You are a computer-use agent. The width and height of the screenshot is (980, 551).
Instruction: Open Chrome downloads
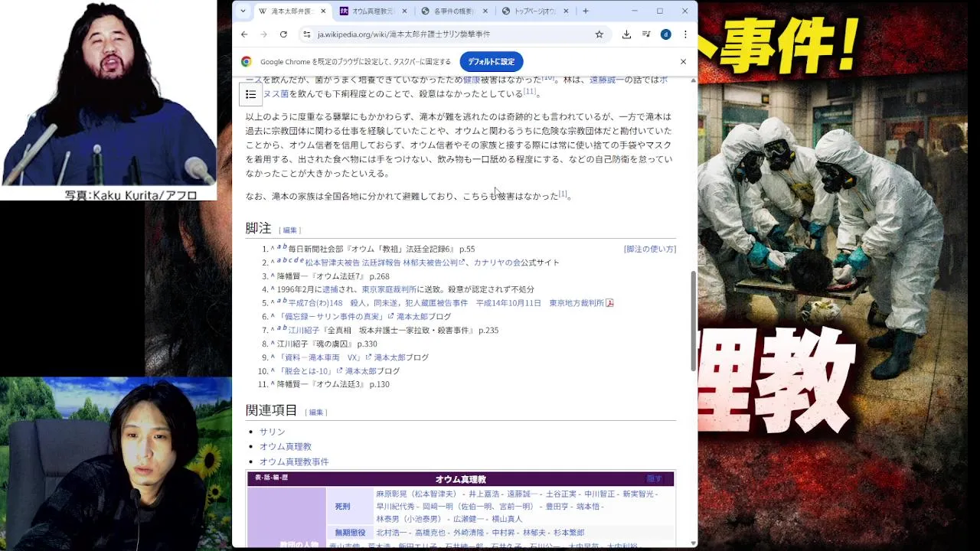tap(626, 34)
